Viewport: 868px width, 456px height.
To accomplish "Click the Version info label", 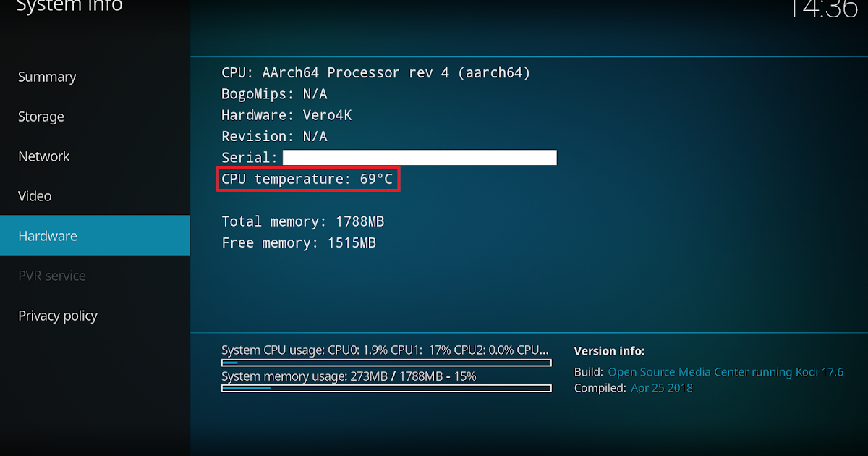I will point(609,350).
